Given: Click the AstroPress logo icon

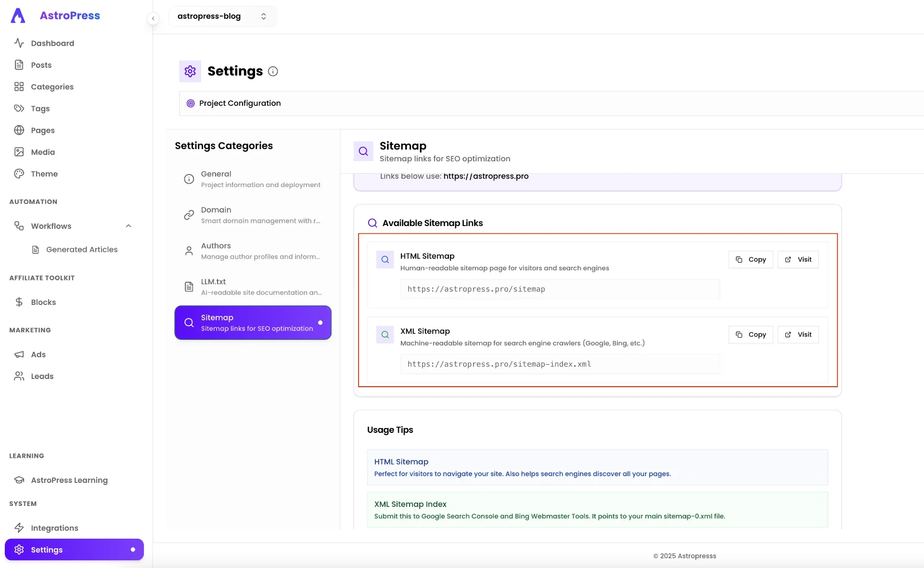Looking at the screenshot, I should pyautogui.click(x=18, y=15).
